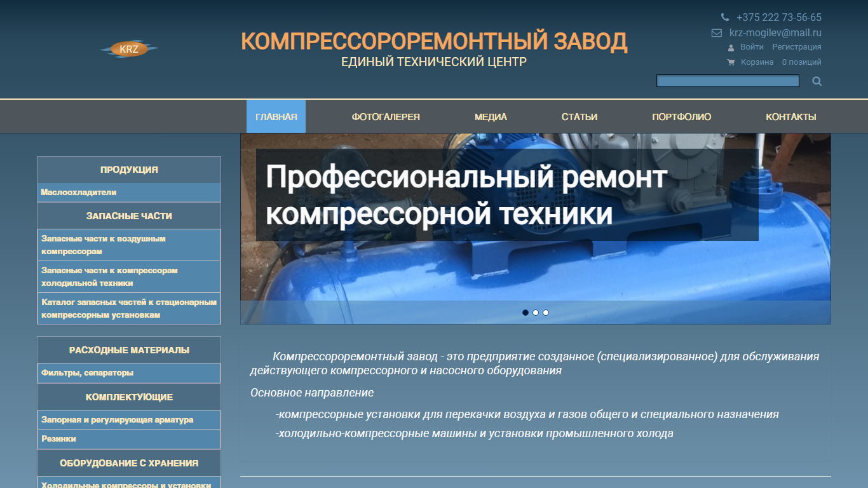Click the "0 позиций" cart count
The image size is (868, 488).
pos(801,62)
